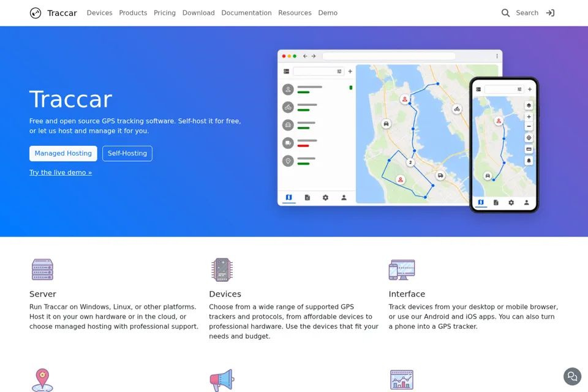Open the Products menu item
Screen dimensions: 588x392
tap(133, 13)
